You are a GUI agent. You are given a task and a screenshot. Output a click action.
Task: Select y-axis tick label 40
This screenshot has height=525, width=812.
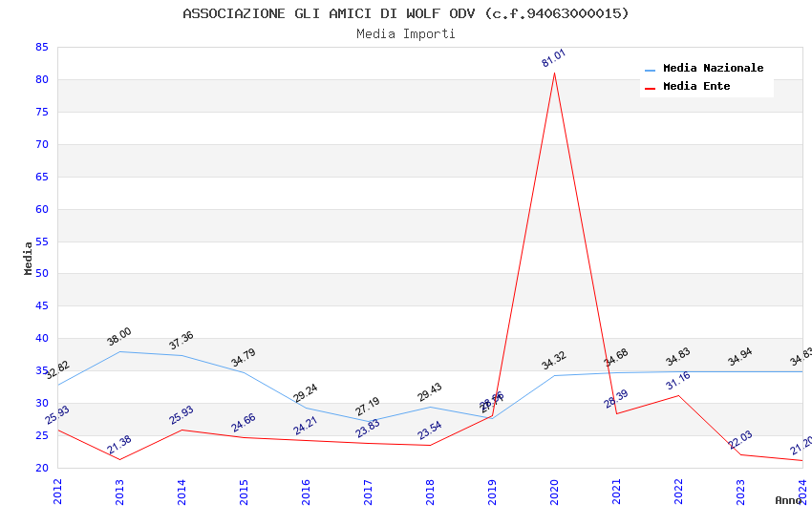(42, 338)
